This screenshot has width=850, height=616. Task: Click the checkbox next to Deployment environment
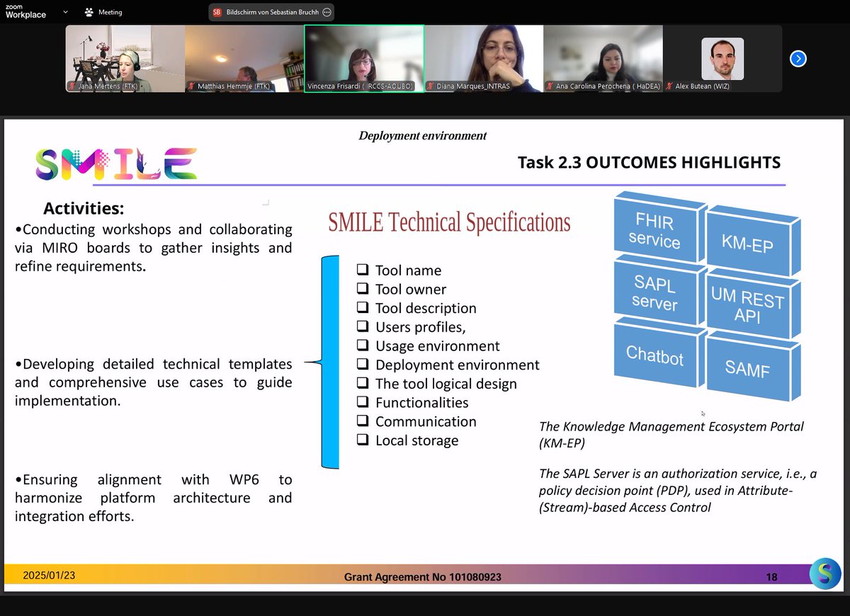362,364
